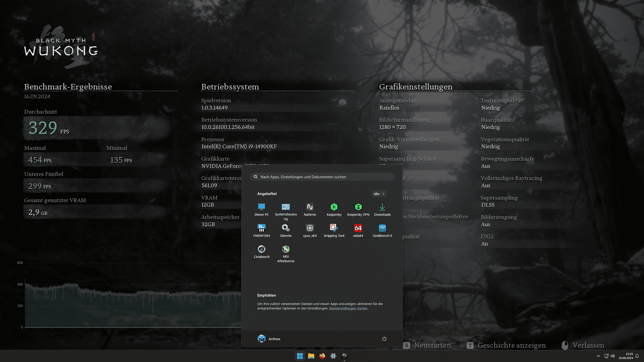Open Systemsteuerung pinned app
Screen dimensions: 644x362
(286, 212)
